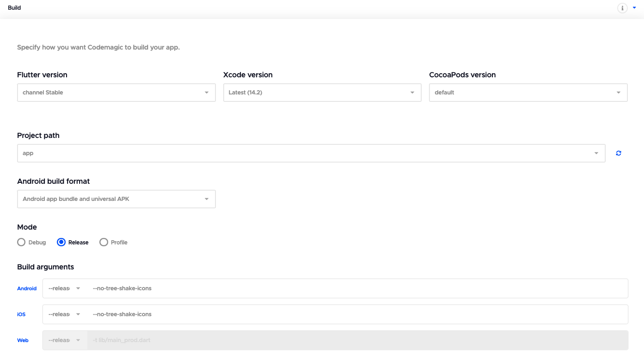This screenshot has width=644, height=362.
Task: Click the CocoaPods version label
Action: tap(462, 75)
